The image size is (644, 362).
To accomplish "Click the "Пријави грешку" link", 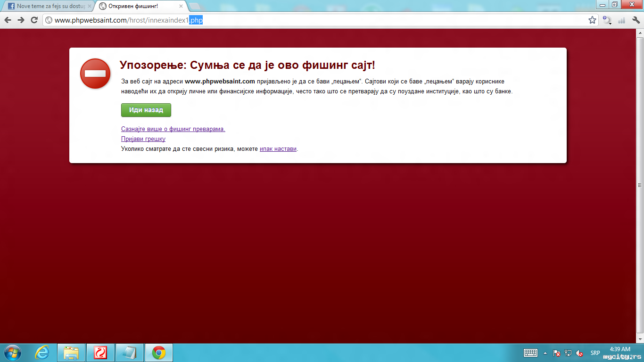I will click(143, 139).
